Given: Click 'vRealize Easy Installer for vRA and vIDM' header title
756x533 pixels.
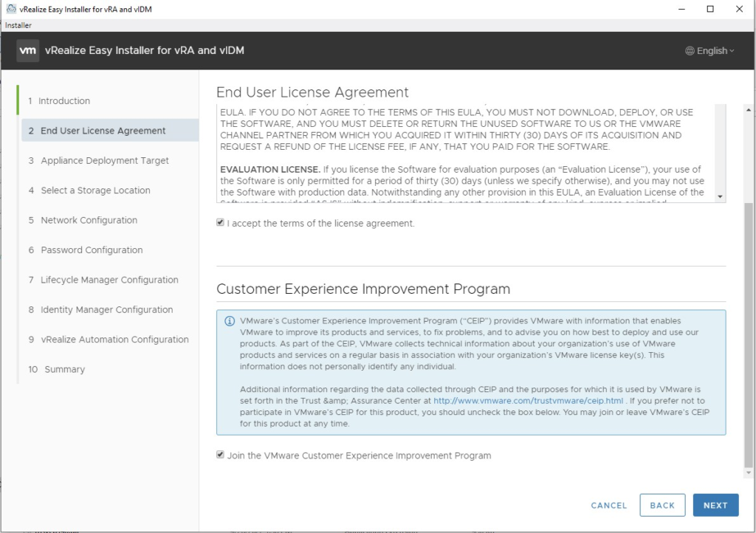Looking at the screenshot, I should click(x=145, y=50).
